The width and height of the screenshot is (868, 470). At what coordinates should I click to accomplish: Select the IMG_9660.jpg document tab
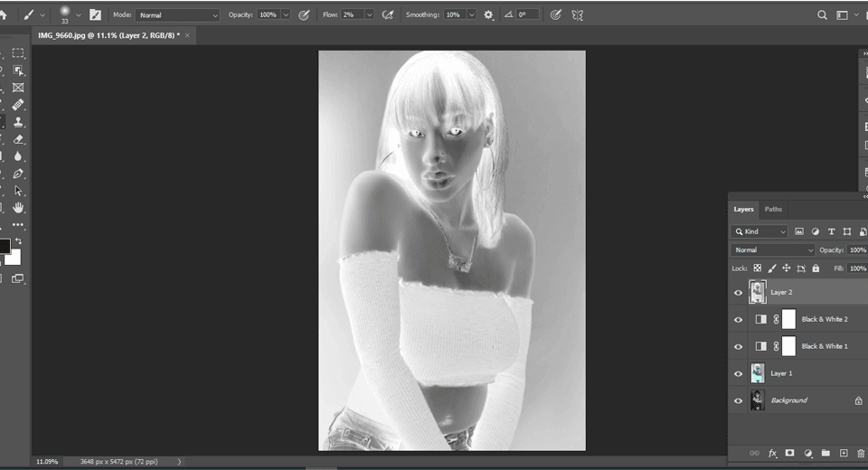click(x=109, y=35)
